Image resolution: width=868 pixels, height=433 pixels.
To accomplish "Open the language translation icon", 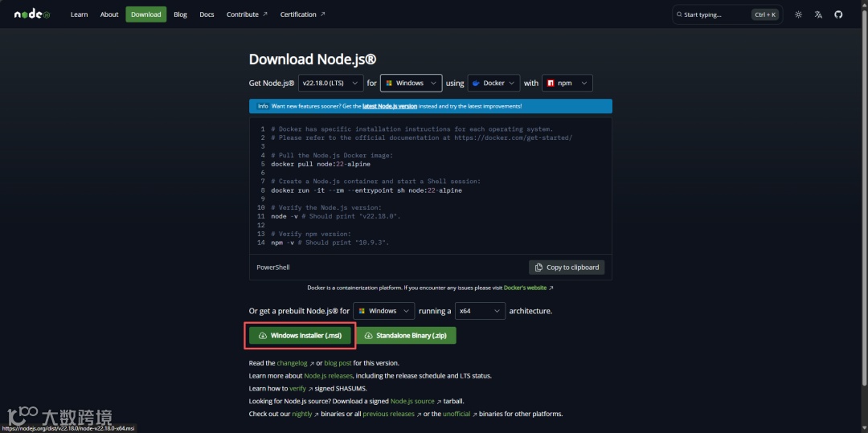I will coord(818,14).
